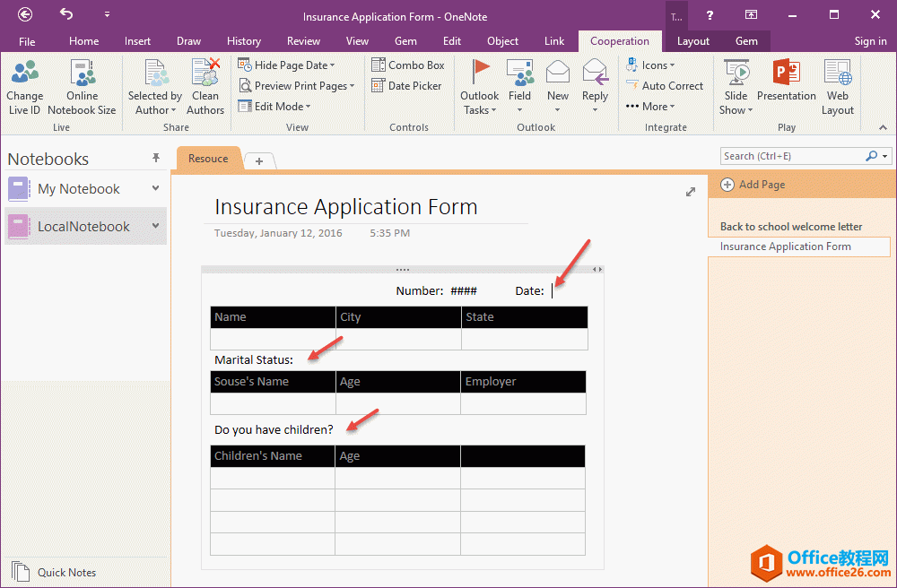Insert a Combo Box control

(408, 65)
